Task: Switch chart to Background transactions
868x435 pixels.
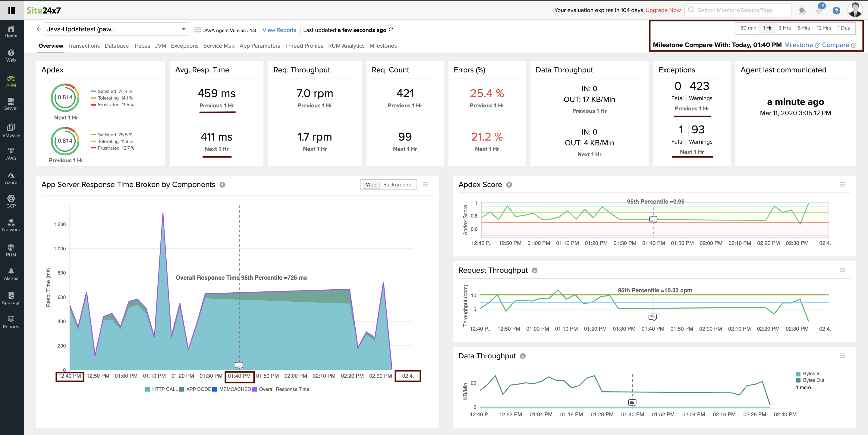Action: click(397, 185)
